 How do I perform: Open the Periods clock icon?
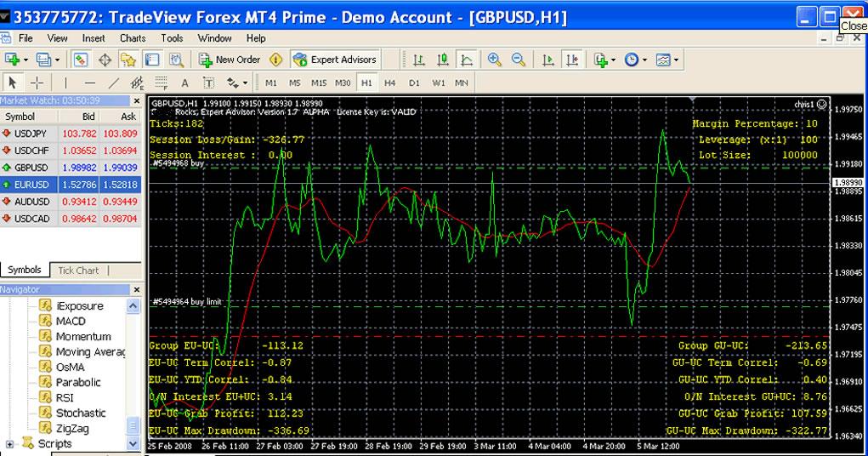click(x=632, y=60)
